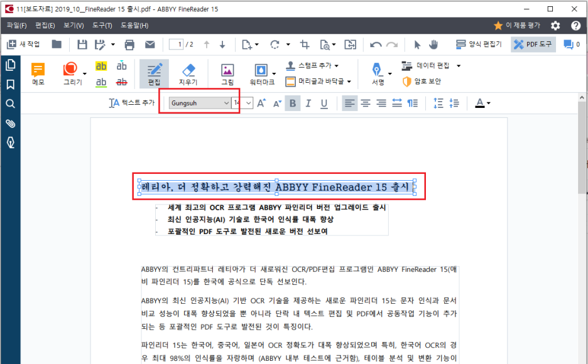Toggle left text alignment
Viewport: 588px width, 364px height.
[x=349, y=103]
